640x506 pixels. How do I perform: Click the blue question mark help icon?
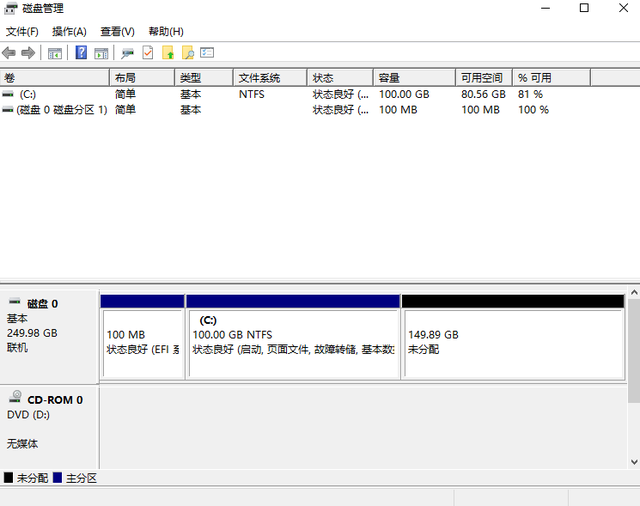pyautogui.click(x=81, y=52)
